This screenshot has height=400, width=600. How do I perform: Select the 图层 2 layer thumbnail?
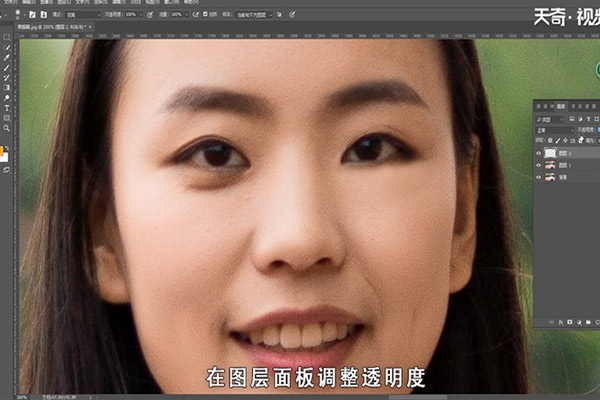[x=550, y=153]
